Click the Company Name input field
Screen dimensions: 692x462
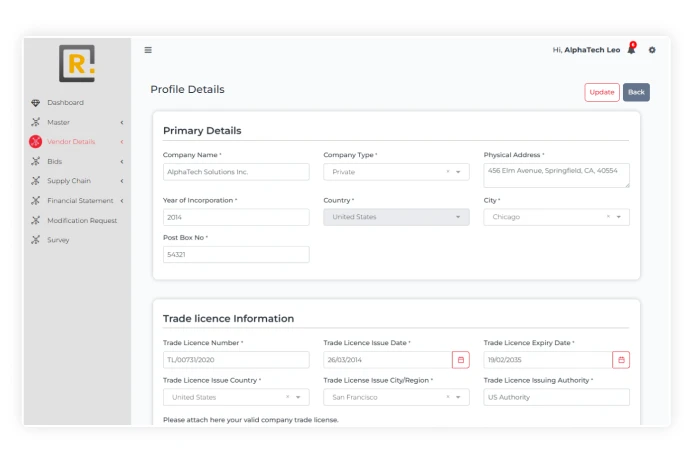point(236,172)
